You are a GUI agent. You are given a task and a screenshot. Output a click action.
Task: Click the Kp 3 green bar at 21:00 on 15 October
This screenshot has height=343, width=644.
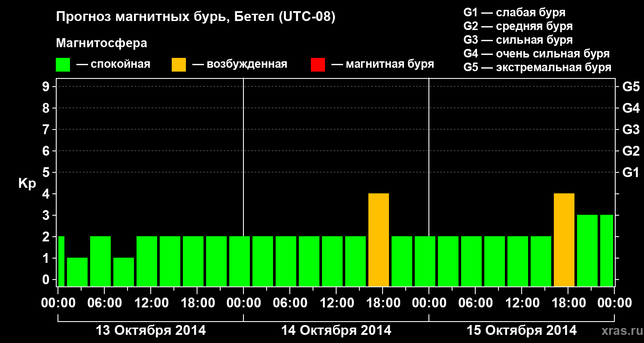[x=587, y=251]
